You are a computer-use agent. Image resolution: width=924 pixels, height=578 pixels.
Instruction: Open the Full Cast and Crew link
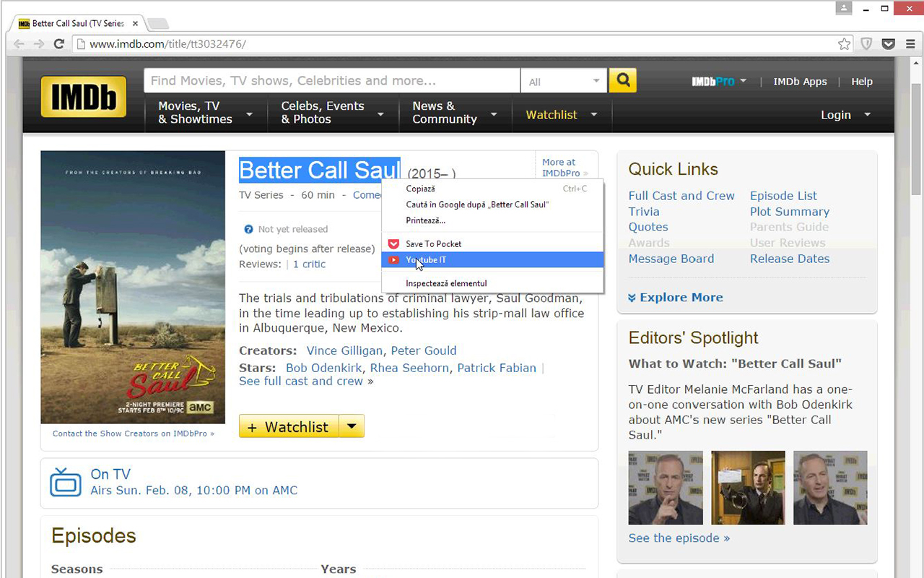click(x=681, y=196)
